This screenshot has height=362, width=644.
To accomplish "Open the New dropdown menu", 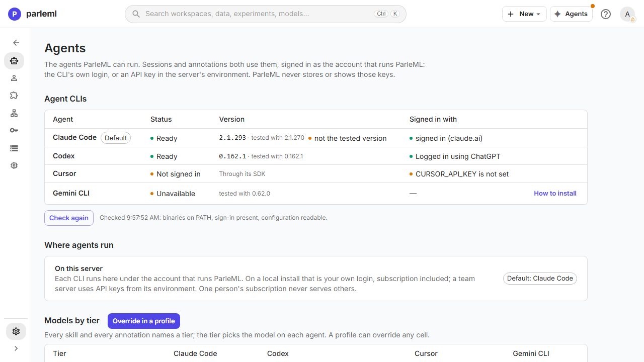I will point(524,14).
